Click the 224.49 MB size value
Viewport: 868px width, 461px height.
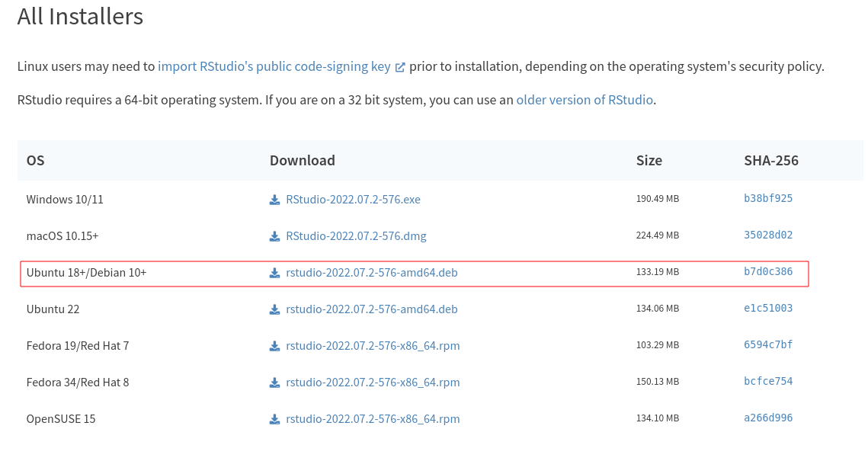click(x=657, y=235)
